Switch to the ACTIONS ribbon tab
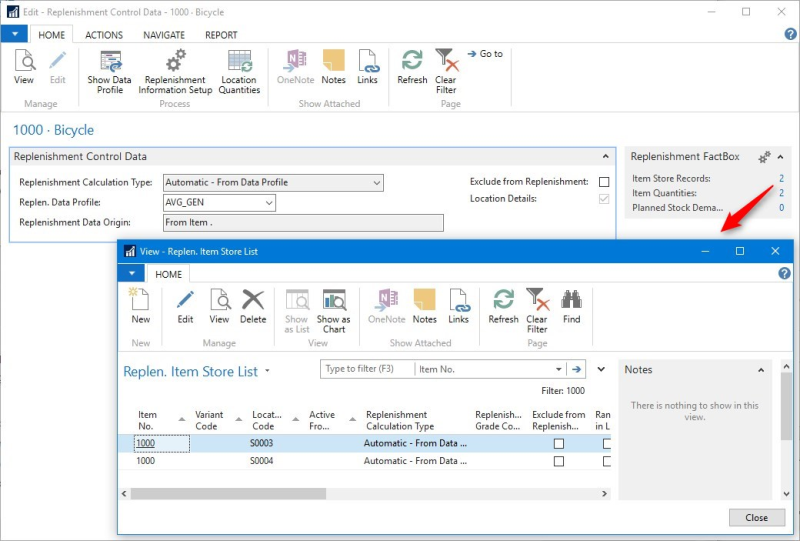This screenshot has height=541, width=800. 104,35
